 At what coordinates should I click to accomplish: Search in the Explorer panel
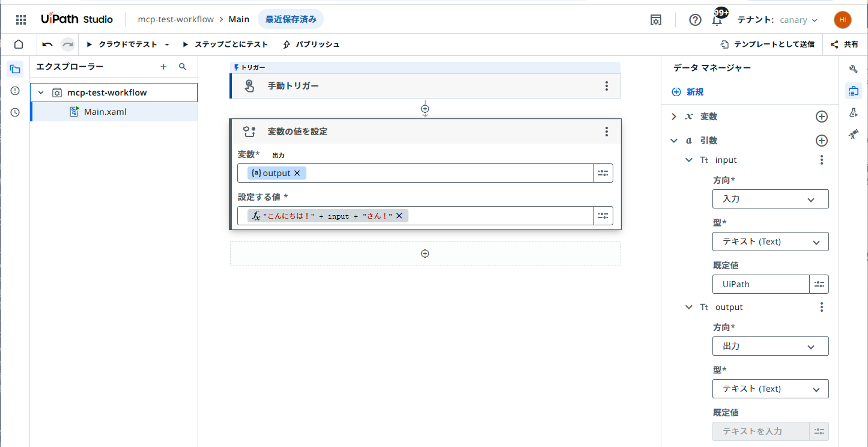(x=183, y=67)
